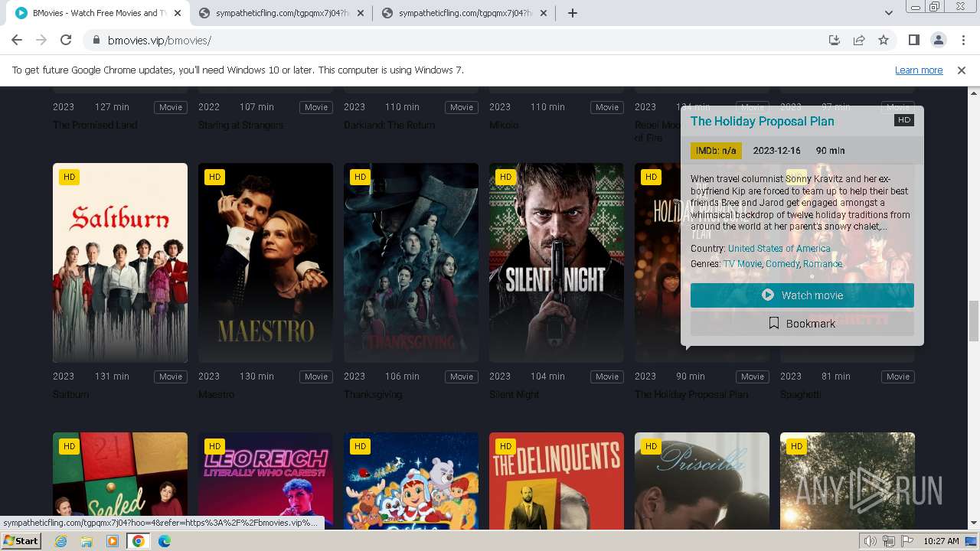
Task: Go back with browser back arrow
Action: click(17, 40)
